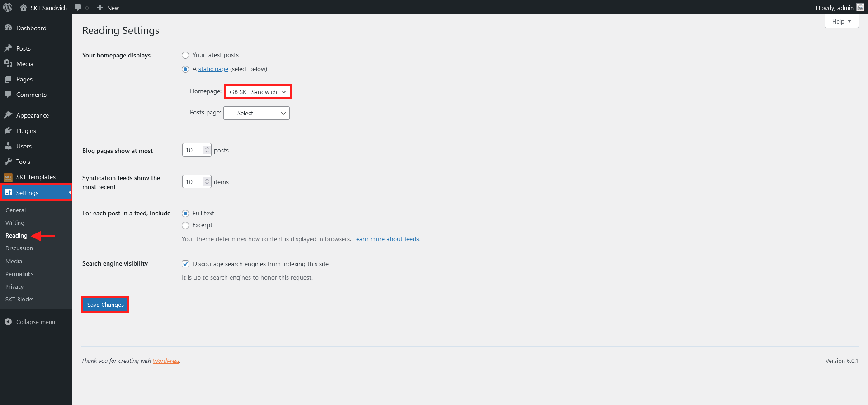Image resolution: width=868 pixels, height=405 pixels.
Task: Click the Save Changes button
Action: 105,305
